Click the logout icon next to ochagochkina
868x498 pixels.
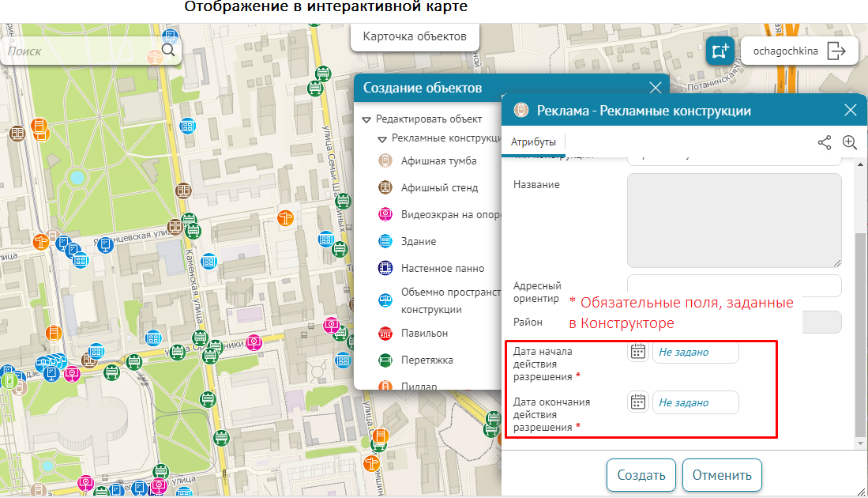tap(836, 51)
